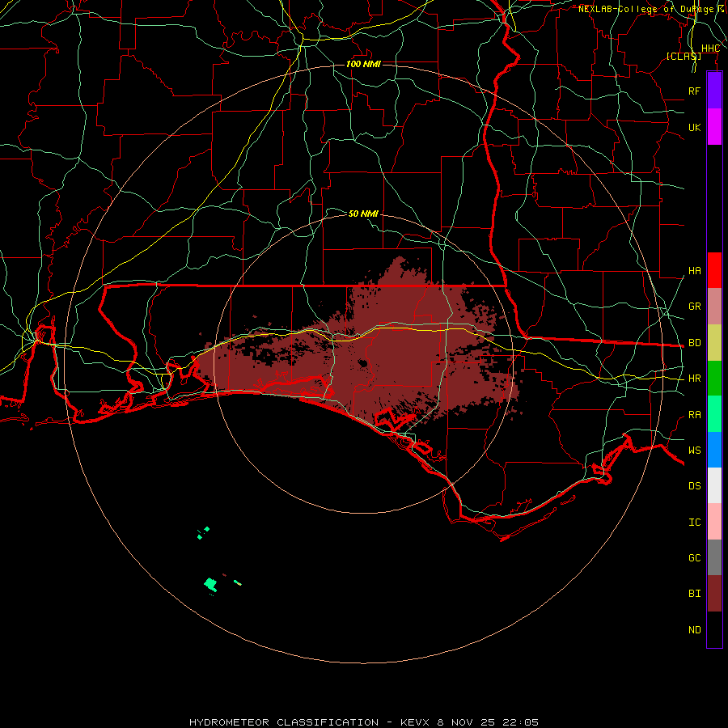Click the 100 NMI range ring label
The width and height of the screenshot is (728, 728).
click(363, 64)
